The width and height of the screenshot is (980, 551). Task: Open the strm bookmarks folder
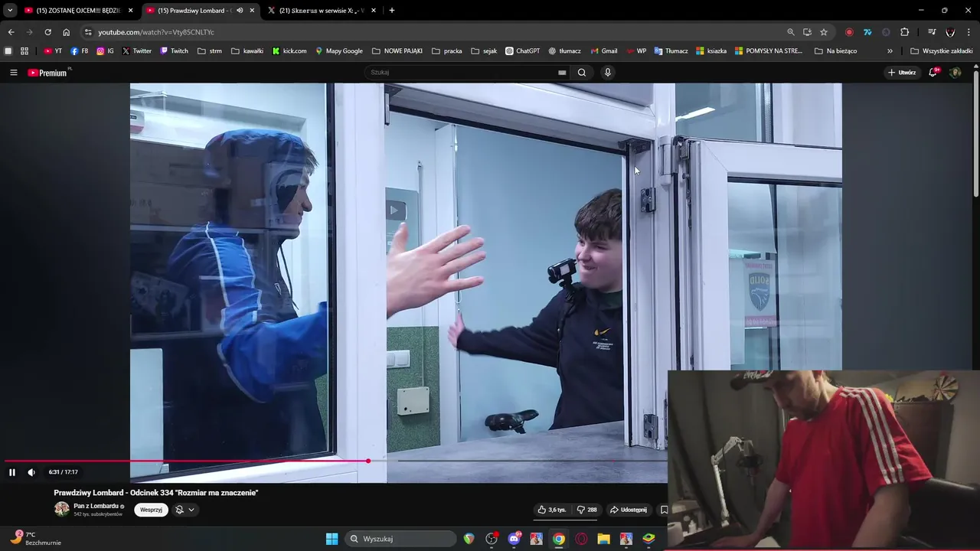210,51
